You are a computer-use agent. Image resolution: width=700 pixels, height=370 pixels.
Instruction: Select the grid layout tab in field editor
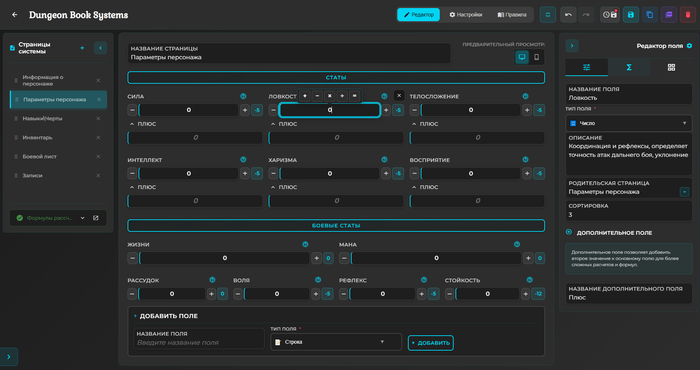coord(671,67)
